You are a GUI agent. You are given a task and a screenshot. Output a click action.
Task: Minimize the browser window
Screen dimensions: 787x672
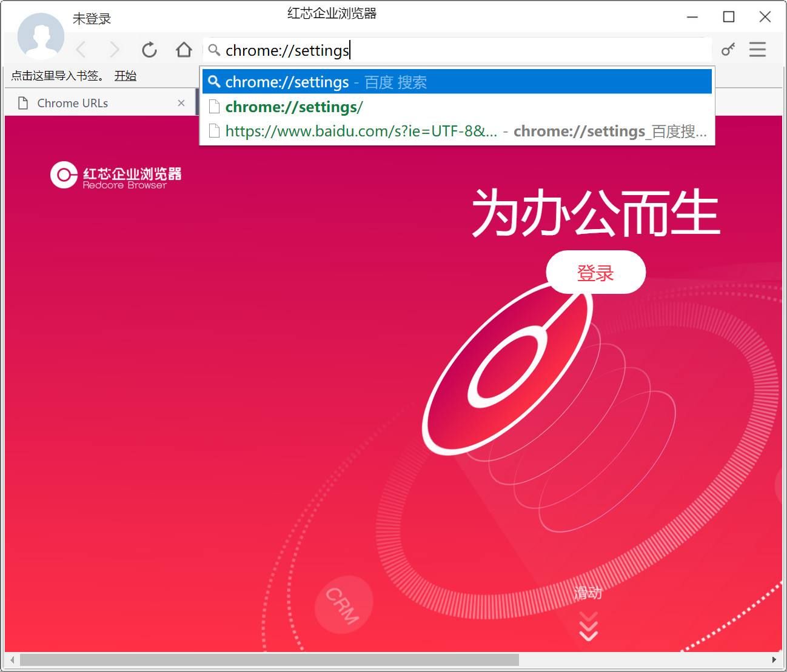tap(692, 17)
